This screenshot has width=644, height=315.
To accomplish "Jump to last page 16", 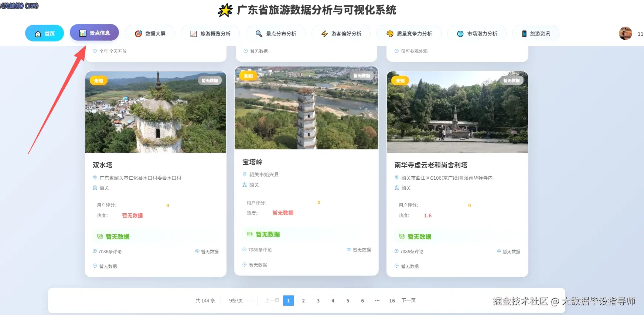I will [x=392, y=301].
